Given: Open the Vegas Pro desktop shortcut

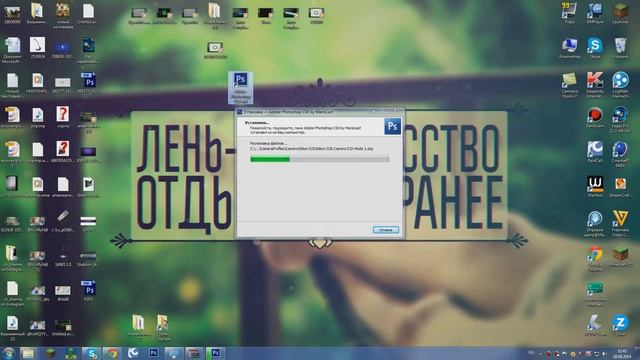Looking at the screenshot, I should click(x=620, y=119).
